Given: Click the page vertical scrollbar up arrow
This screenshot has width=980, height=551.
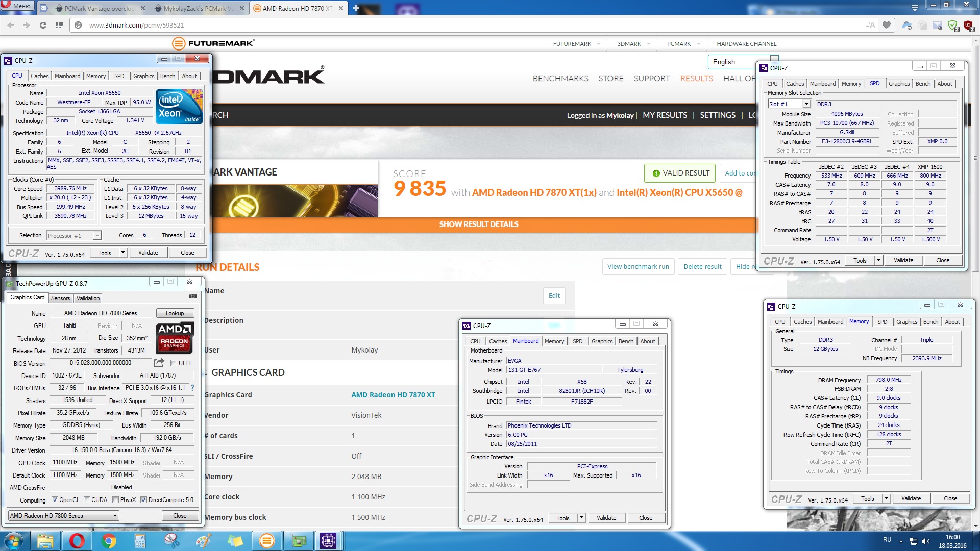Looking at the screenshot, I should pos(975,40).
